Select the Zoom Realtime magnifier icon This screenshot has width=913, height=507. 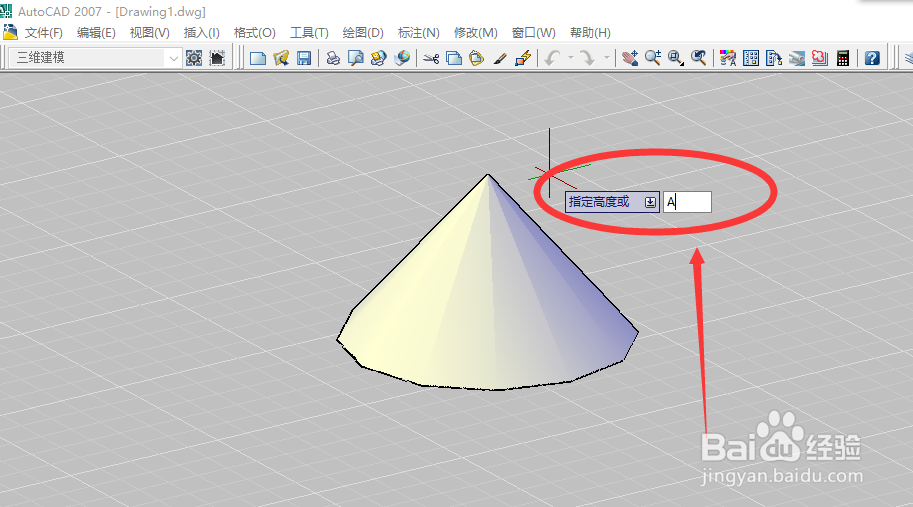point(653,58)
